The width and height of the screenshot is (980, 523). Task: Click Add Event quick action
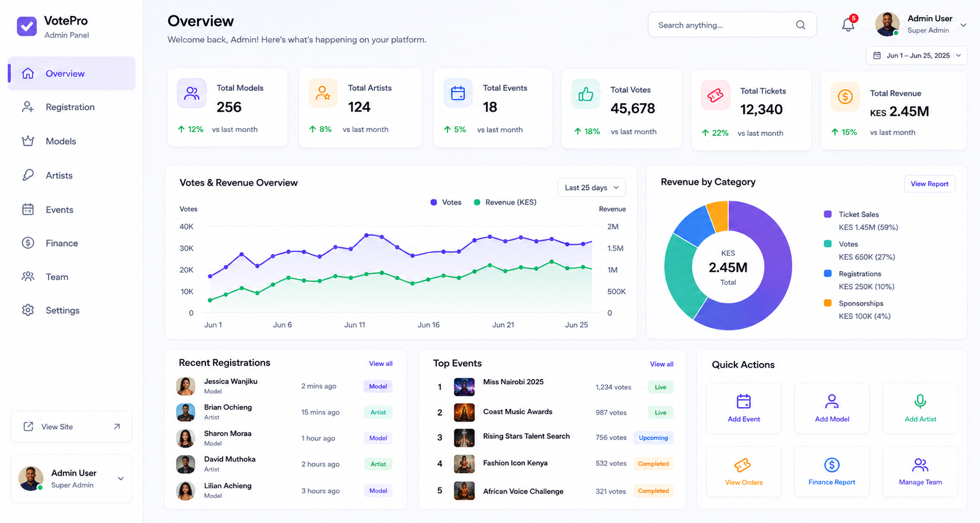click(x=744, y=408)
